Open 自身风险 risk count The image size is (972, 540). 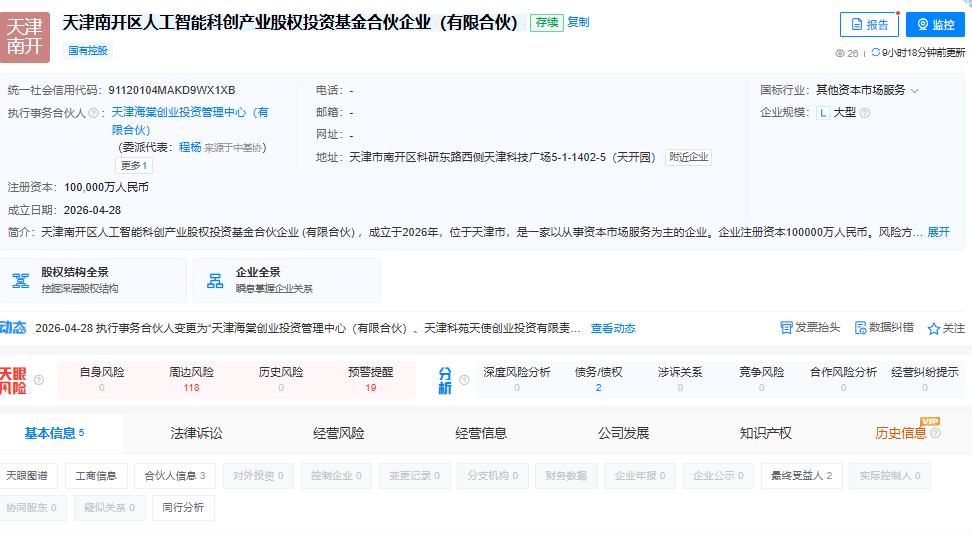click(102, 379)
